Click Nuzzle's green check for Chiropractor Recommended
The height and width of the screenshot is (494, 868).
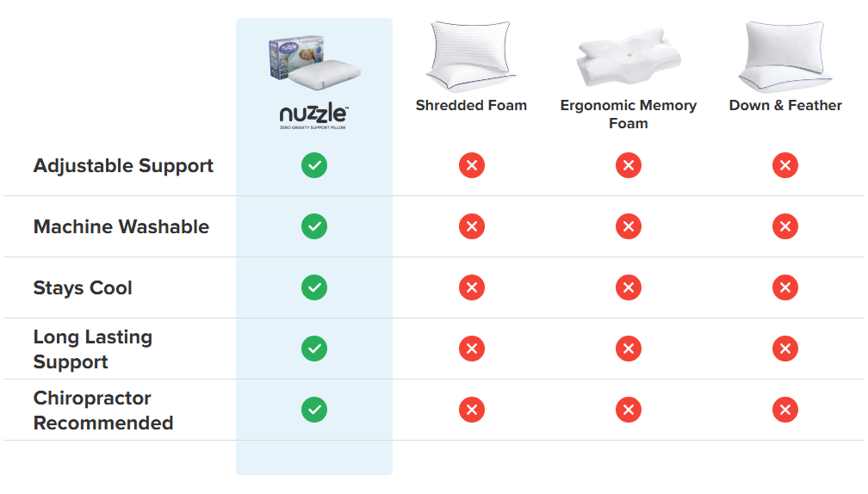[x=314, y=410]
